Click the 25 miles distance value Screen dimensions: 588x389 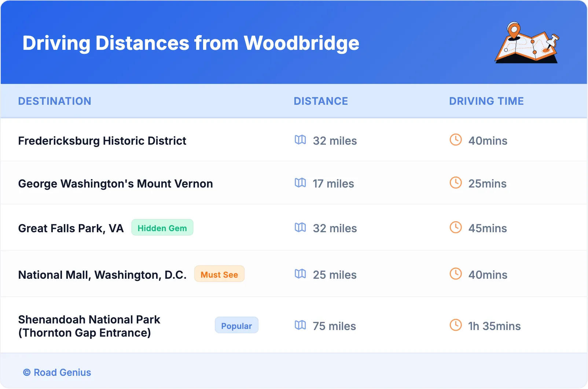[x=335, y=275]
